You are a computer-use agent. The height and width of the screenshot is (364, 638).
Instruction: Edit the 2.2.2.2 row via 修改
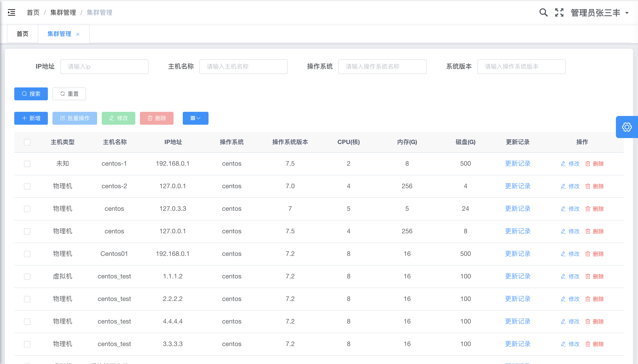tap(570, 299)
